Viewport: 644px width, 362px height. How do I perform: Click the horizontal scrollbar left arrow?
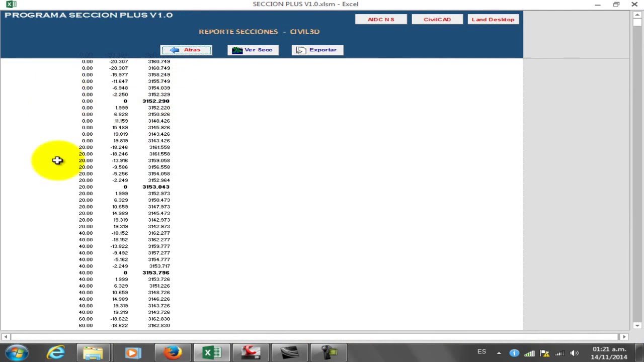(x=5, y=337)
